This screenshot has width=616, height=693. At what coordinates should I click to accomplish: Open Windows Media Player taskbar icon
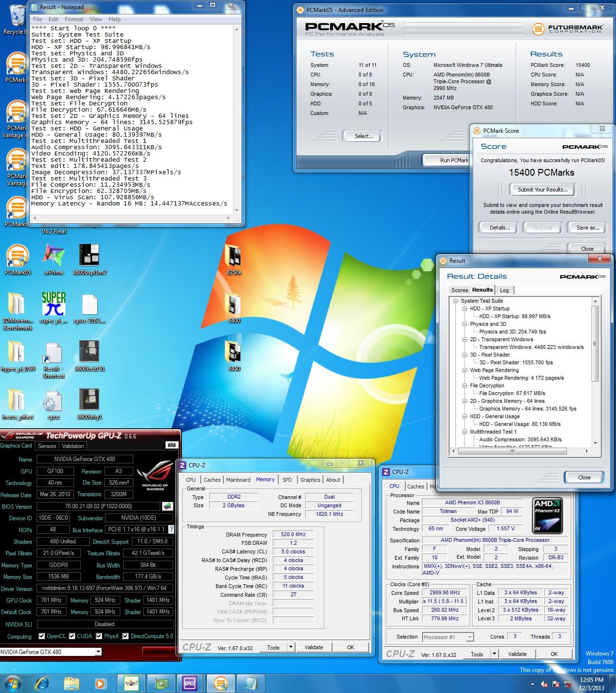tap(100, 683)
